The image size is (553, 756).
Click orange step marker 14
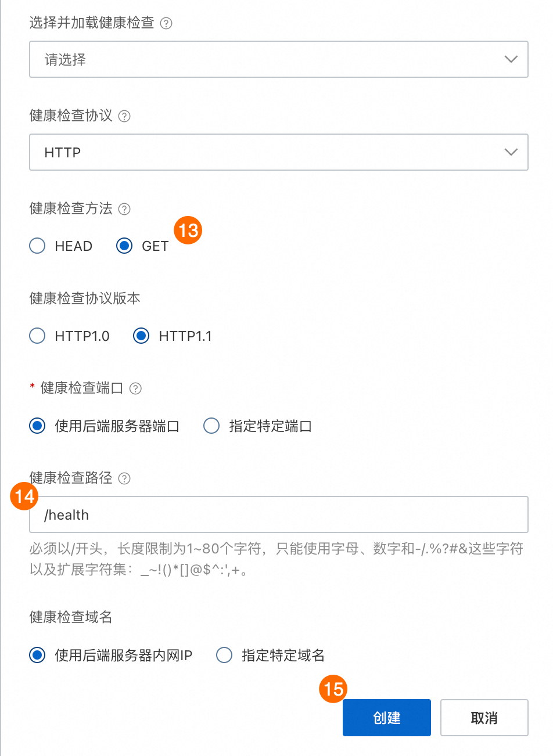tap(24, 496)
